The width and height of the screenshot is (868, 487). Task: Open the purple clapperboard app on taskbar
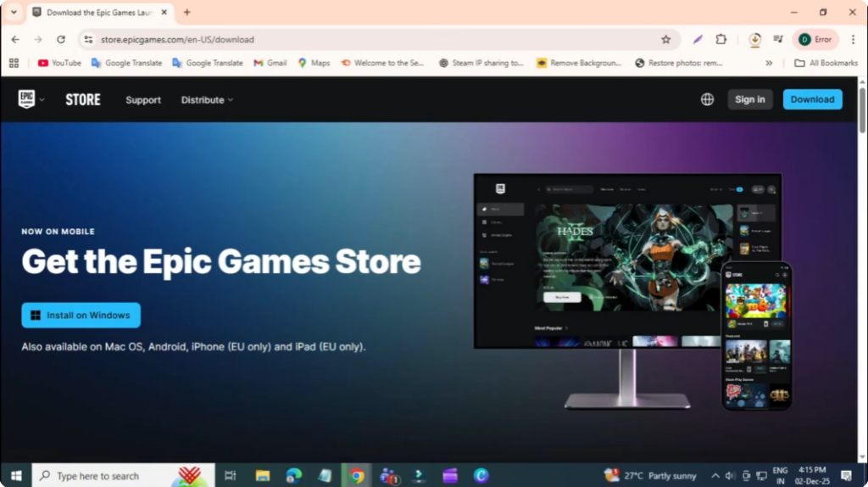click(x=450, y=475)
